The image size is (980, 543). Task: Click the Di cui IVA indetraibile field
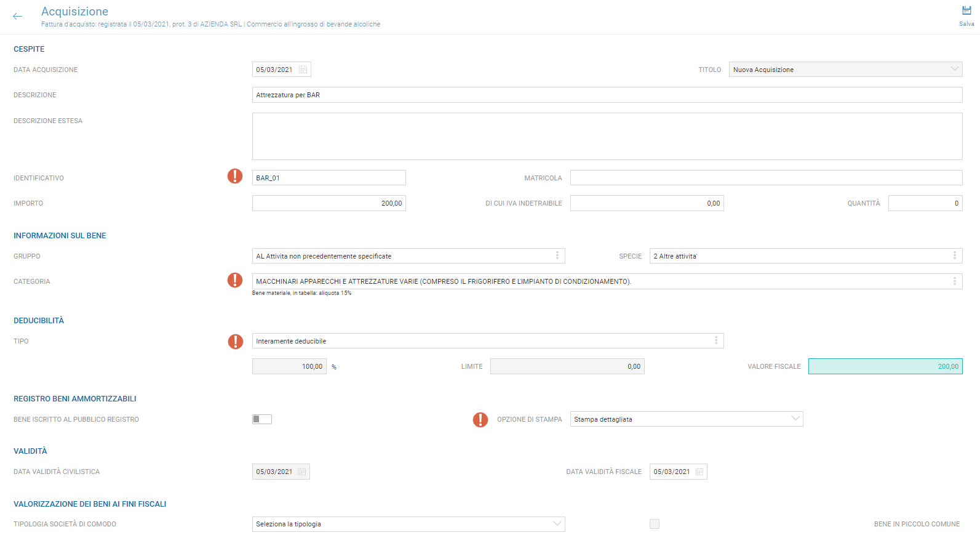pos(647,203)
